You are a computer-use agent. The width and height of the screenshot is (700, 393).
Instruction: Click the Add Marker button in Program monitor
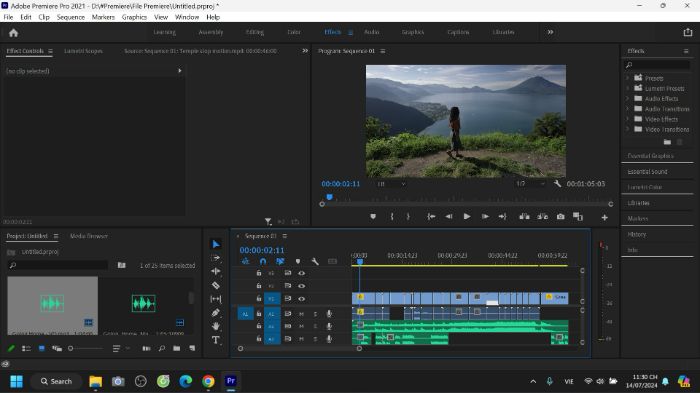[373, 217]
